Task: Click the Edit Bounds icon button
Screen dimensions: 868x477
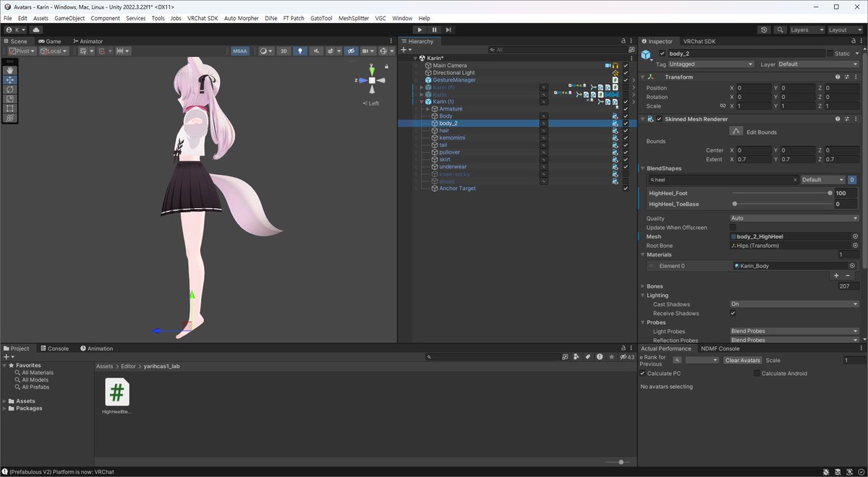Action: click(736, 132)
